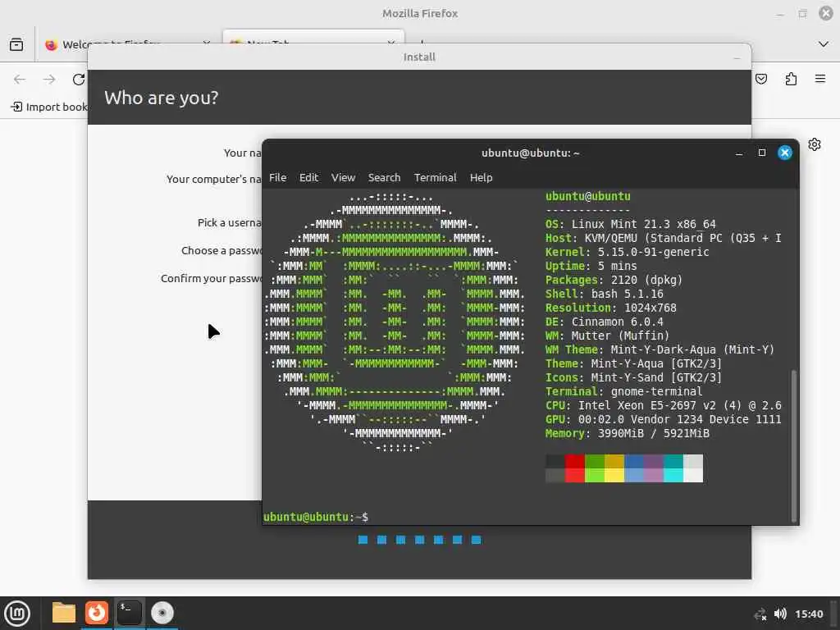The image size is (840, 630).
Task: Click the 'Memory: 3990MiB / 5921MiB' line
Action: [x=628, y=433]
